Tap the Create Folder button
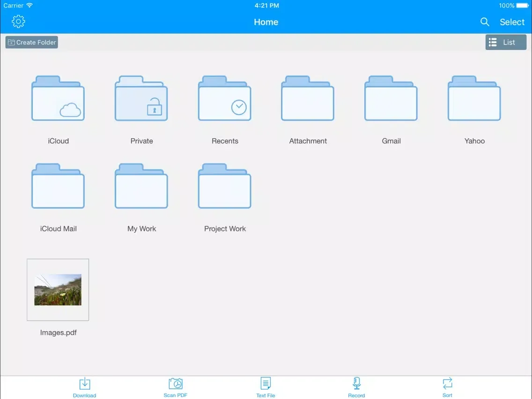This screenshot has height=399, width=532. [x=31, y=42]
